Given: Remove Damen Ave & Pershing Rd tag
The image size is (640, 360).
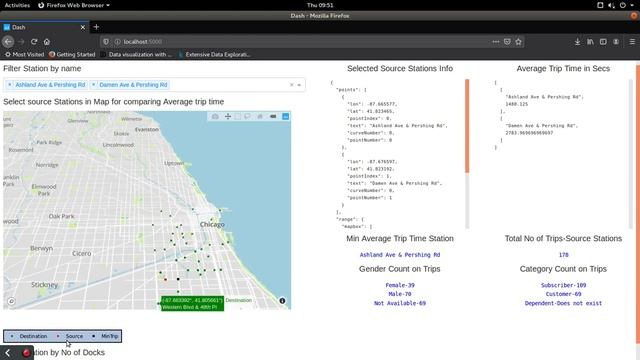Looking at the screenshot, I should tap(93, 85).
